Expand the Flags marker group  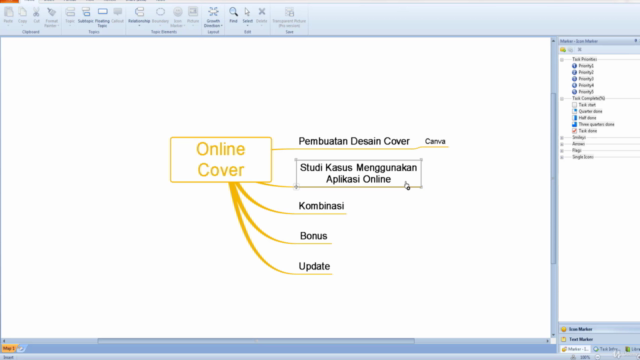pos(562,151)
